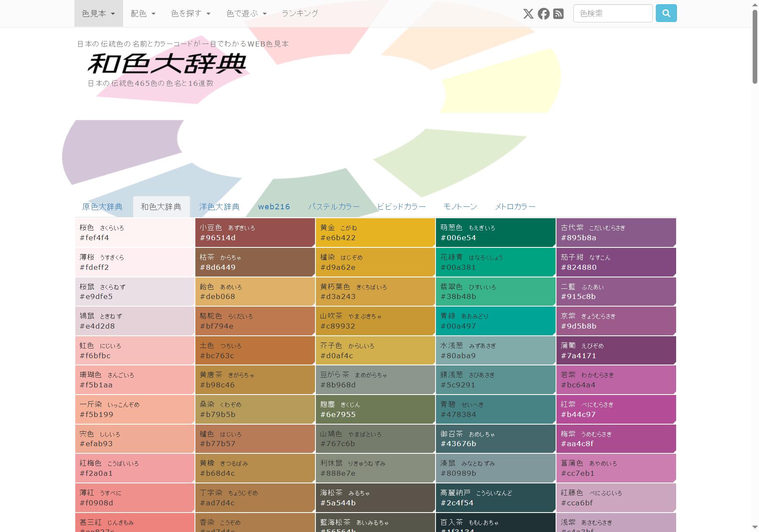Open the 京紫 #9d5b8b color

pyautogui.click(x=616, y=321)
